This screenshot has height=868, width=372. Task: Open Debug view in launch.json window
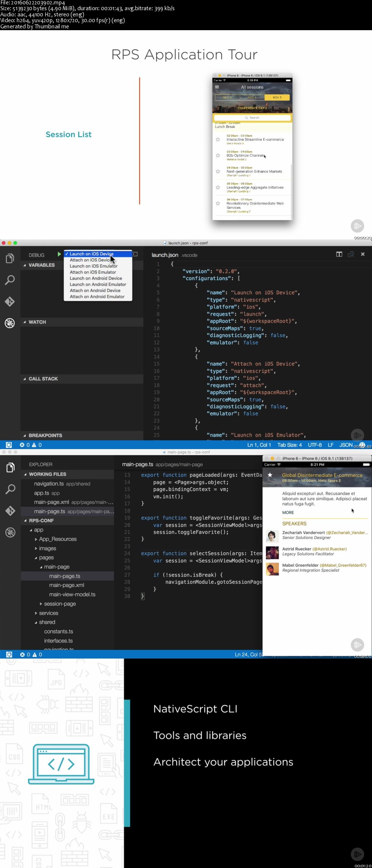pos(10,323)
